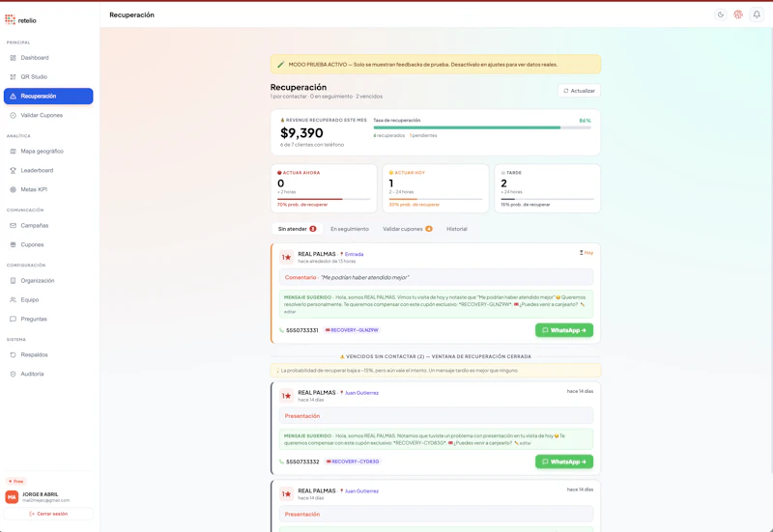Image resolution: width=773 pixels, height=532 pixels.
Task: Switch to the Validar cupones tab
Action: tap(408, 229)
